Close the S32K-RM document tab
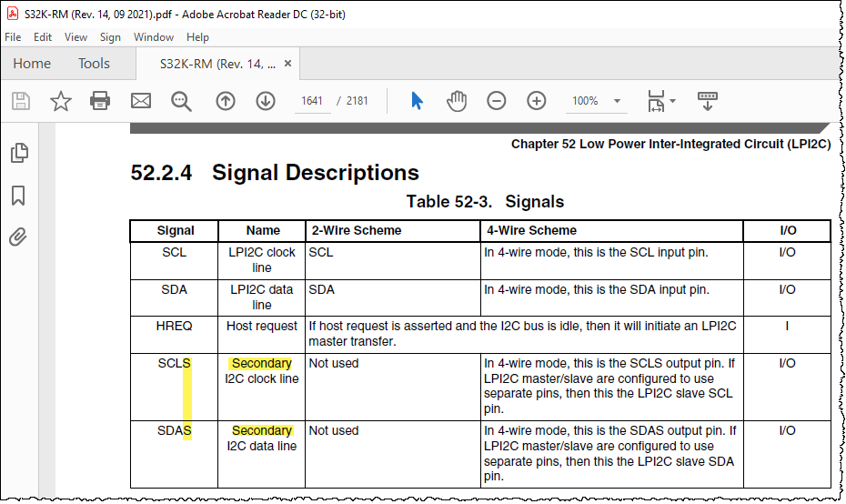 pyautogui.click(x=288, y=63)
